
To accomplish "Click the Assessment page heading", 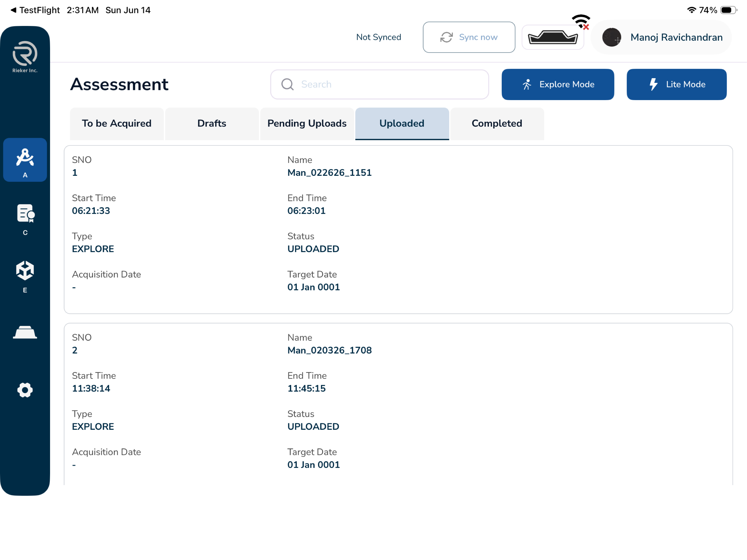I will coord(119,84).
